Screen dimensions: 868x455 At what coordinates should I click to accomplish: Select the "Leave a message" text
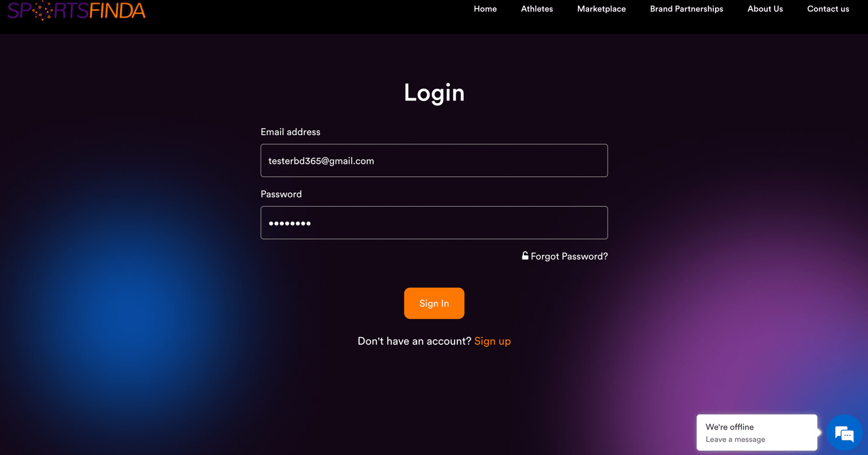click(x=735, y=439)
